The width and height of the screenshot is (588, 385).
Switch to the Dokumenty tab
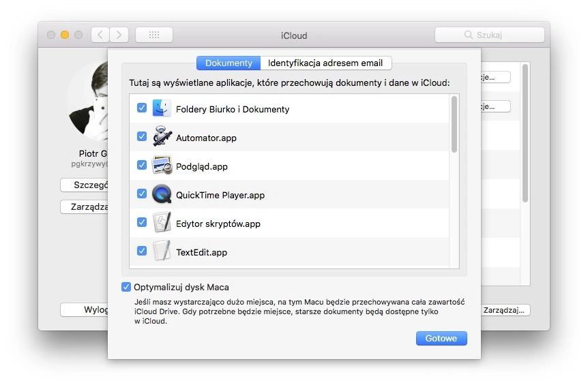coord(229,63)
